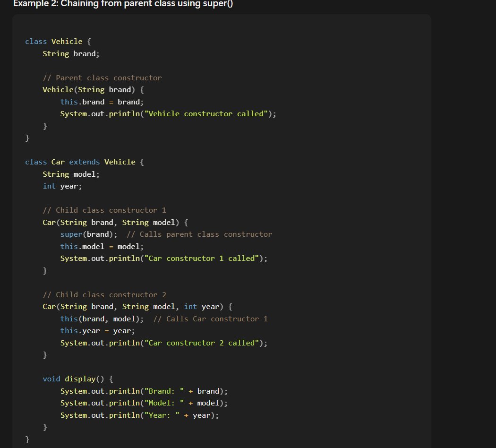
Task: Click the heading "Example 2: Chaining from parent class using super()"
Action: [123, 4]
